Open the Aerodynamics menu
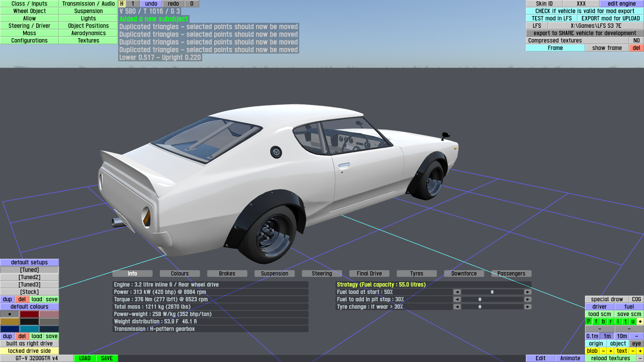This screenshot has height=362, width=644. (x=88, y=33)
